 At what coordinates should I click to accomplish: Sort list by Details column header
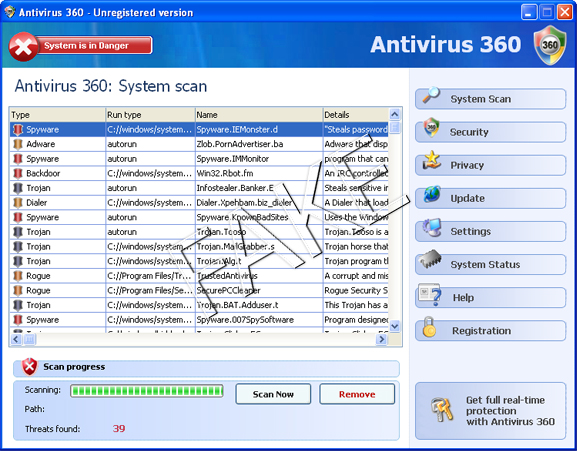point(355,115)
